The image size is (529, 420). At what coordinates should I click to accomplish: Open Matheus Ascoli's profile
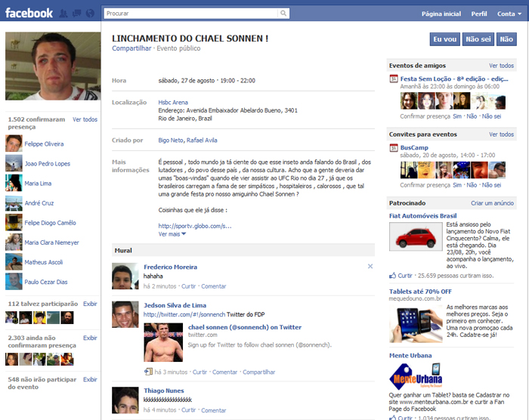coord(44,262)
